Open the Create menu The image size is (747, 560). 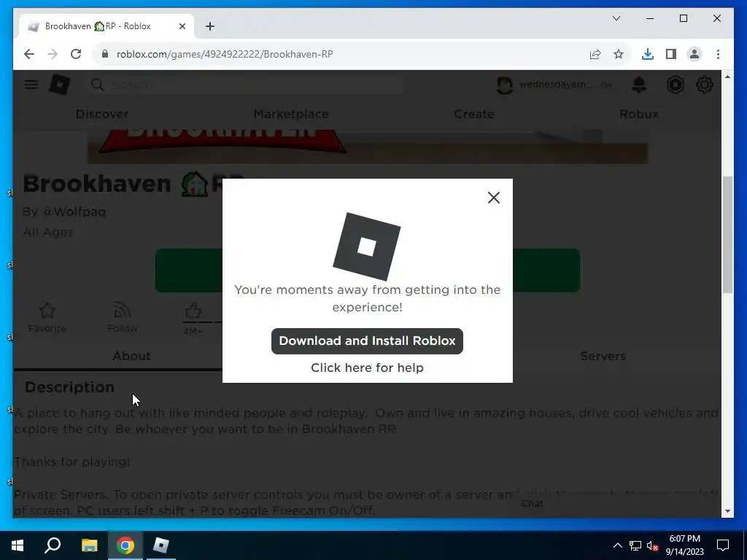pyautogui.click(x=474, y=114)
